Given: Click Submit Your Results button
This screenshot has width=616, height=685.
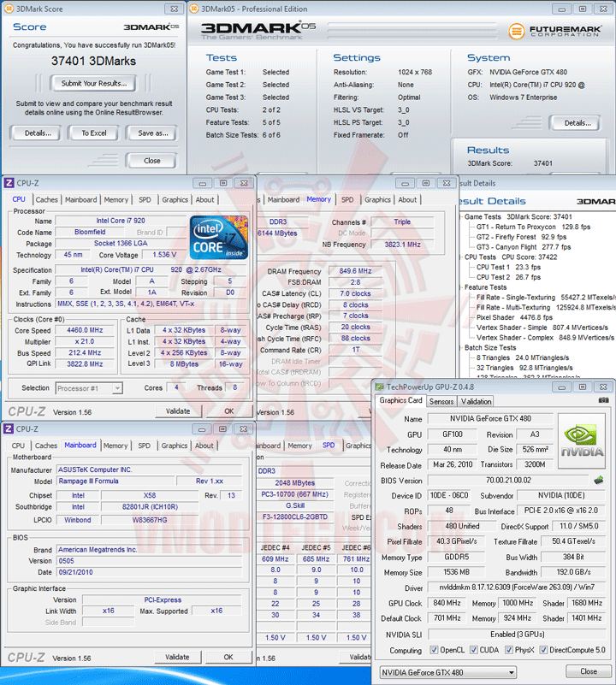Looking at the screenshot, I should pyautogui.click(x=93, y=84).
